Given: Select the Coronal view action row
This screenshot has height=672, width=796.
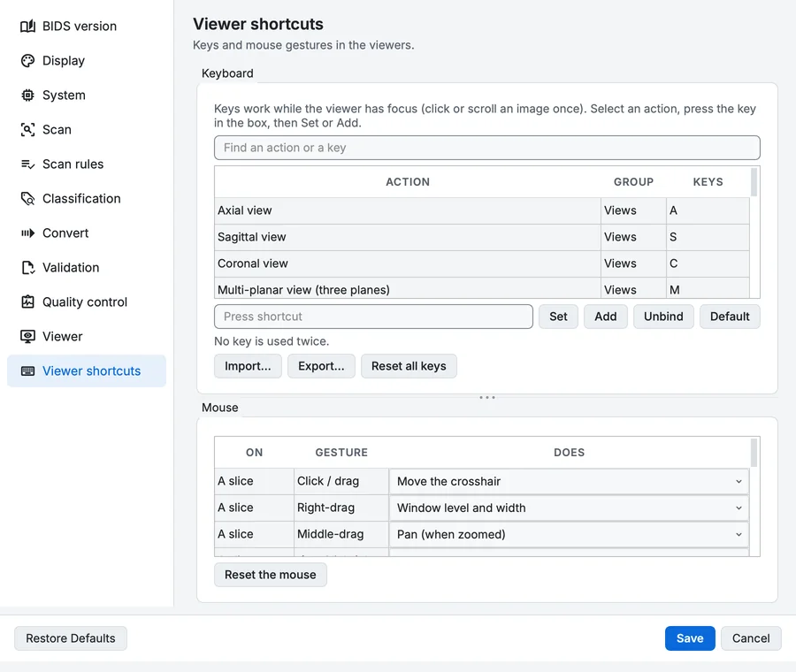Looking at the screenshot, I should tap(482, 263).
